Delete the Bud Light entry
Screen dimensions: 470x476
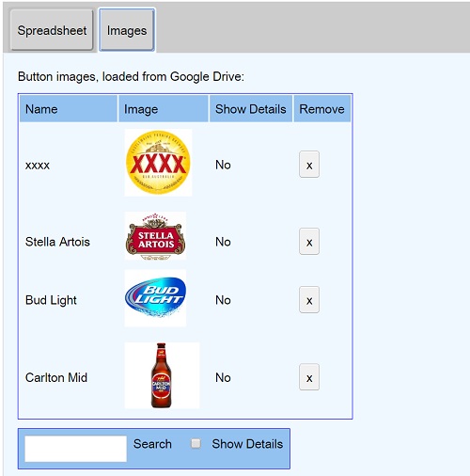[x=309, y=299]
